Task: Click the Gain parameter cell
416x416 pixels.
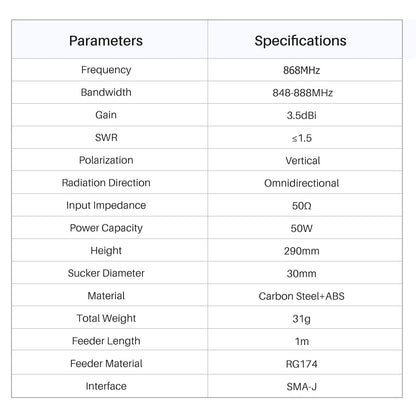Action: click(106, 115)
